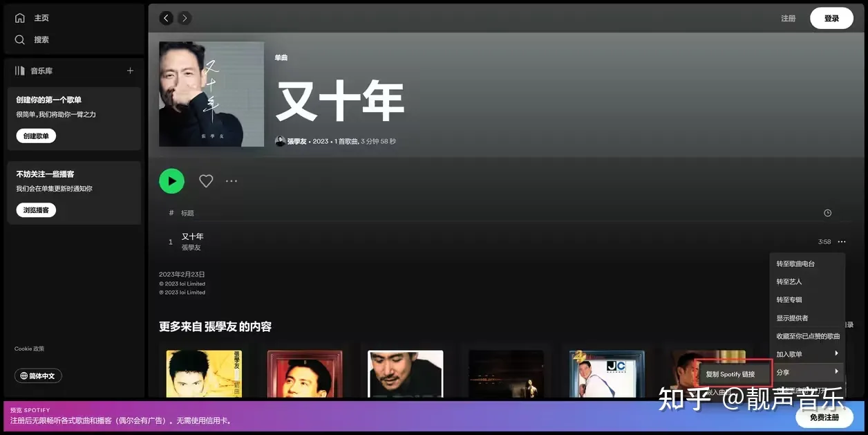Go forward with the right arrow button

[x=185, y=18]
